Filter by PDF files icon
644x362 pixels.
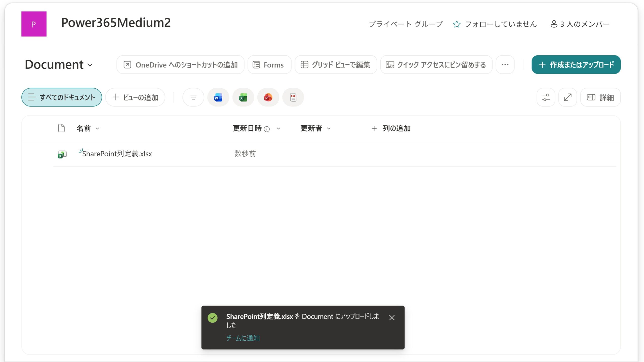click(x=293, y=97)
